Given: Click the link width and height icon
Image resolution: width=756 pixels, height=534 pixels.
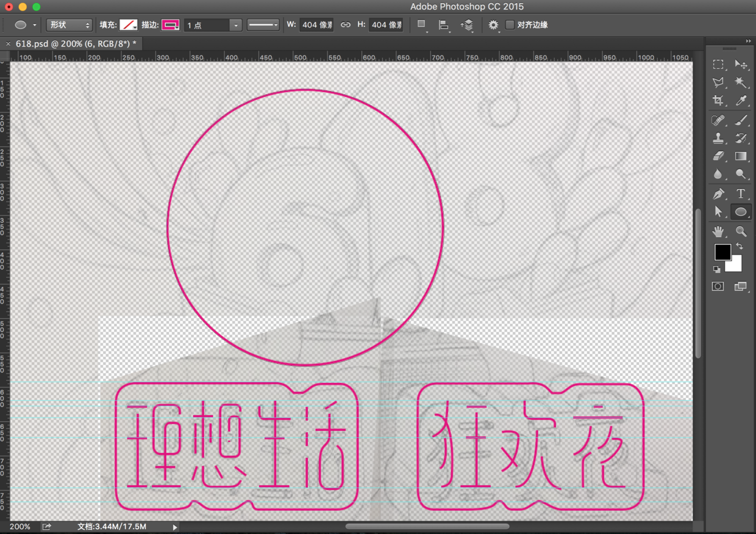Looking at the screenshot, I should pyautogui.click(x=346, y=25).
